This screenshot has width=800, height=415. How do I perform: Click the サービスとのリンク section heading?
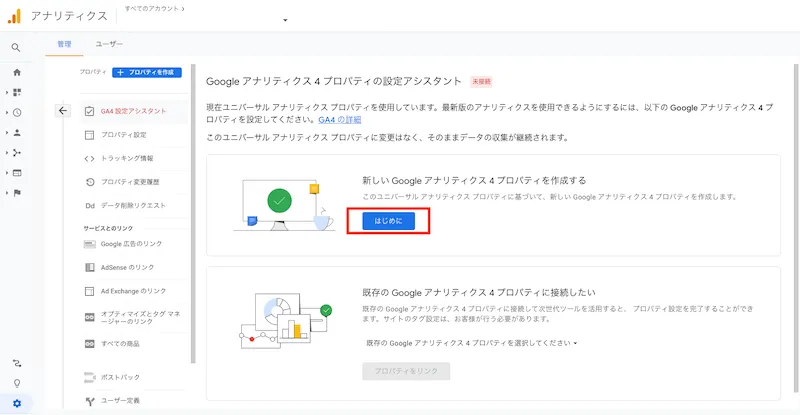pos(108,228)
